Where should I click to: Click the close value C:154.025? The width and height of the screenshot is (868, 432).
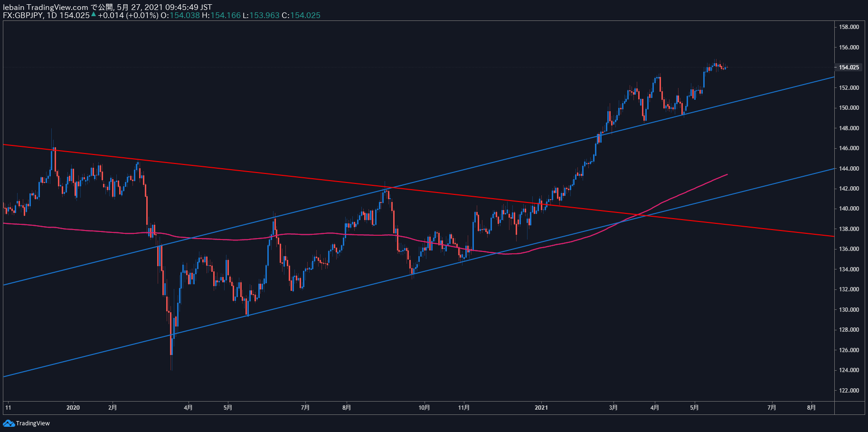tap(301, 15)
